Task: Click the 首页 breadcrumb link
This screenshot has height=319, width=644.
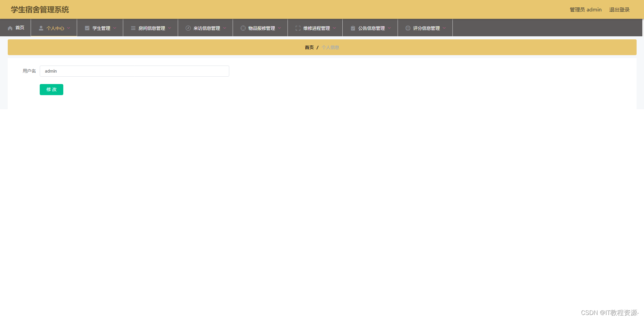Action: pyautogui.click(x=309, y=47)
